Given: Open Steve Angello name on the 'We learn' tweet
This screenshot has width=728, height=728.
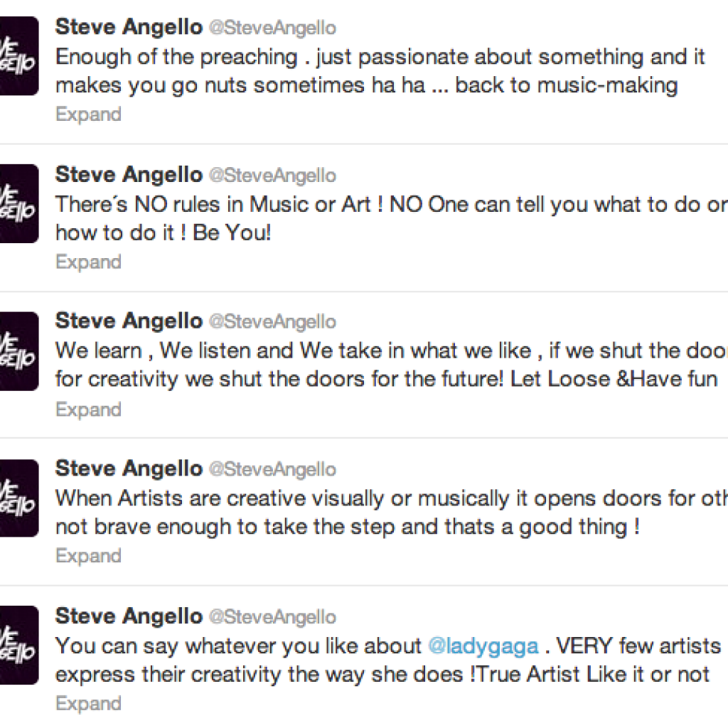Looking at the screenshot, I should coord(129,321).
